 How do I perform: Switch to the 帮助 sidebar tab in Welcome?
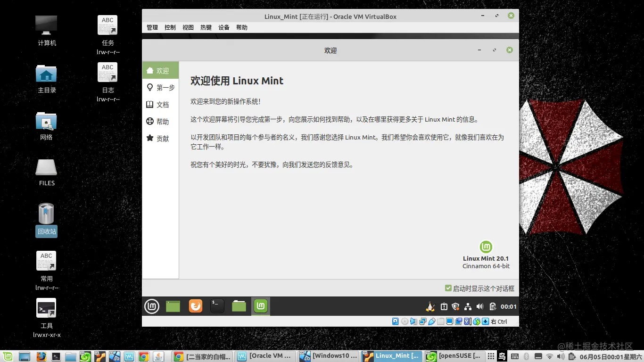[x=160, y=121]
